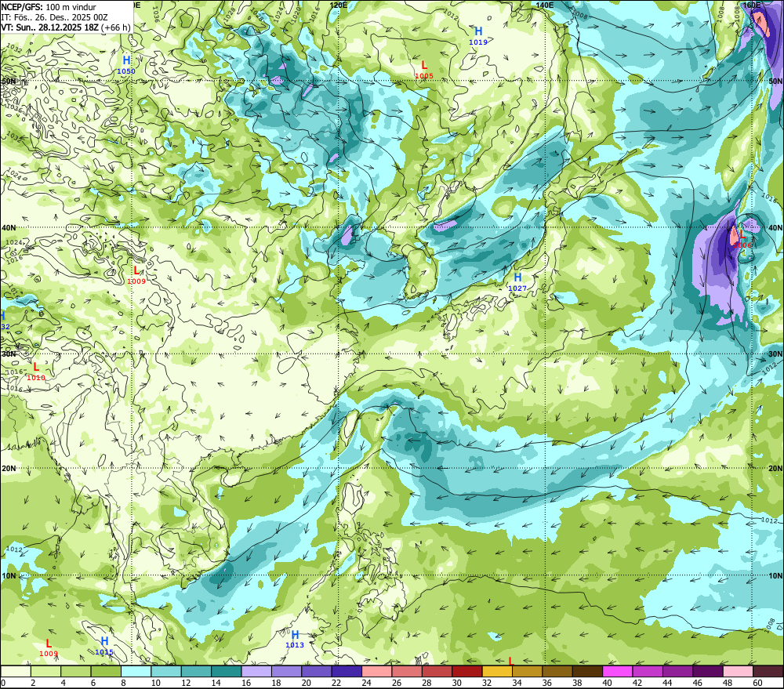Click the lavender 16–18 legend swatch
The height and width of the screenshot is (689, 784).
coord(256,671)
